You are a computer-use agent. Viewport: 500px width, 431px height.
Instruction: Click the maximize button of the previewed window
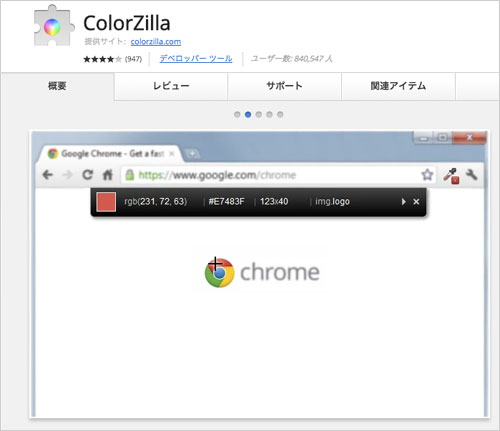(443, 138)
